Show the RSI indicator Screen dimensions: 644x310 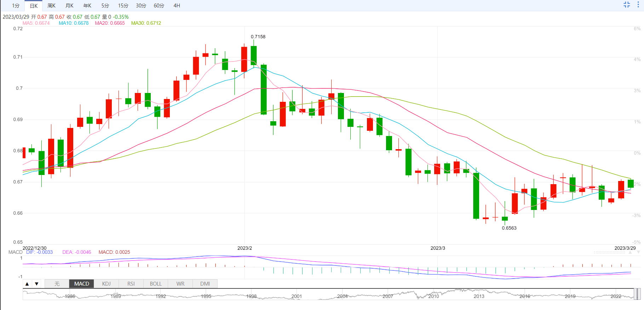131,284
